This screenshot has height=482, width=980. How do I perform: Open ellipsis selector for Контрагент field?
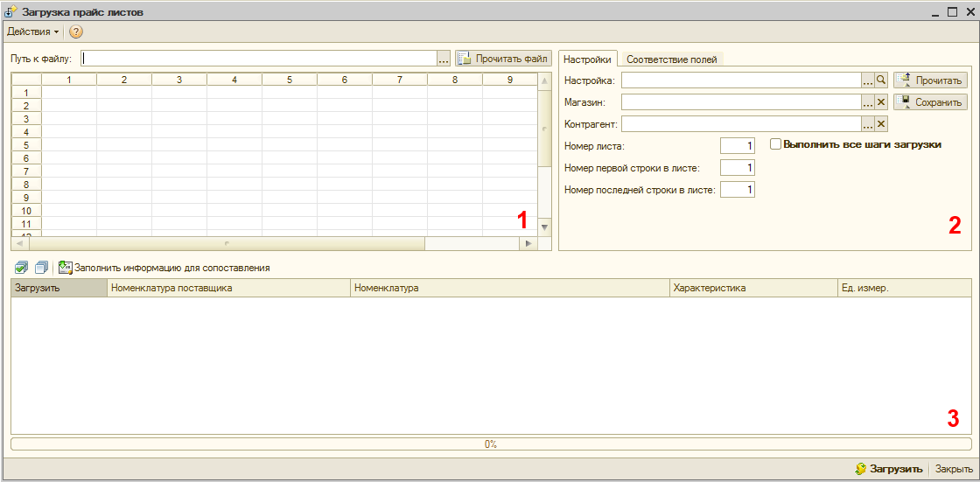pyautogui.click(x=868, y=124)
